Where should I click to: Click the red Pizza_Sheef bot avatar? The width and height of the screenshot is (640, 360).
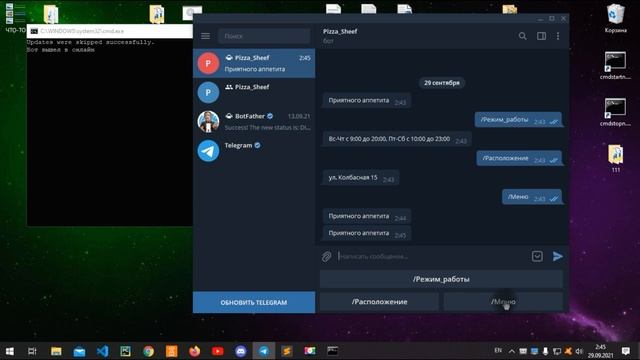tap(208, 63)
